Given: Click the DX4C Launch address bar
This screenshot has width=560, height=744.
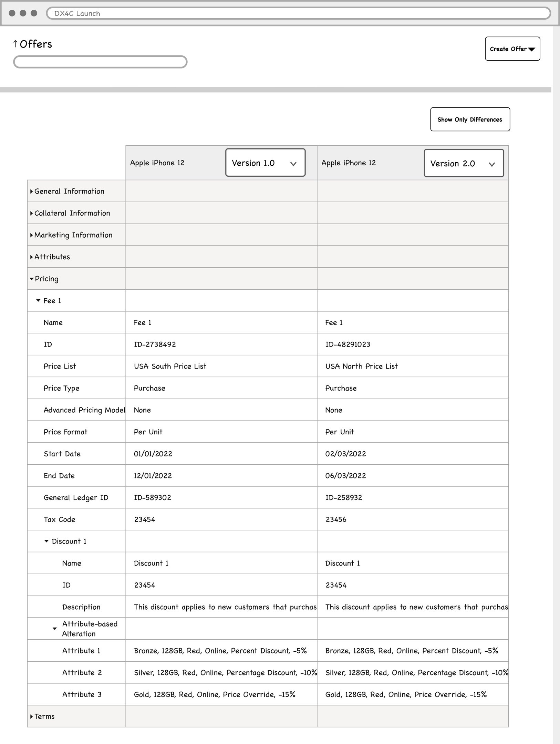Looking at the screenshot, I should 298,13.
